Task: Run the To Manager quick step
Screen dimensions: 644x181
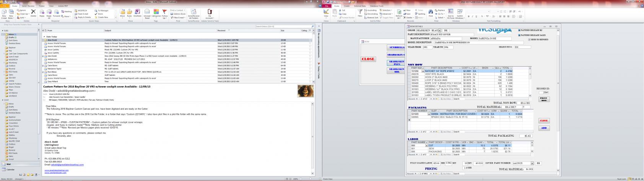Action: click(x=102, y=11)
